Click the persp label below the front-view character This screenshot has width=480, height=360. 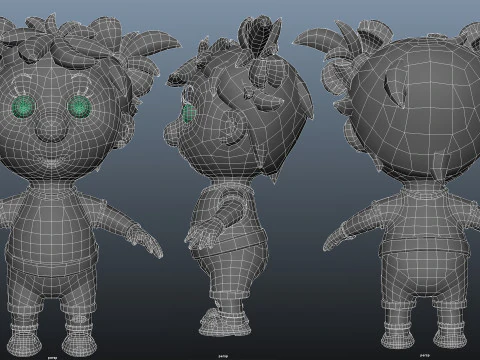52,357
